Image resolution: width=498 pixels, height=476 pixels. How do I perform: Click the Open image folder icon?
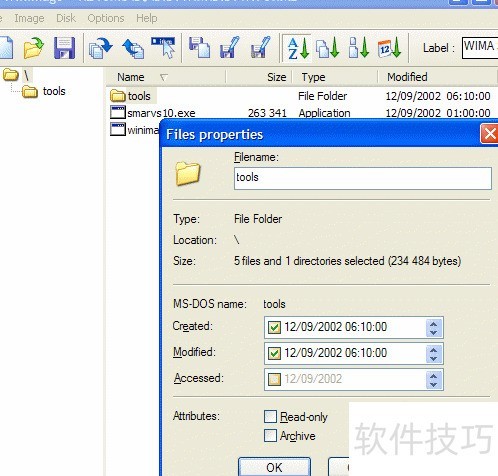(x=33, y=48)
